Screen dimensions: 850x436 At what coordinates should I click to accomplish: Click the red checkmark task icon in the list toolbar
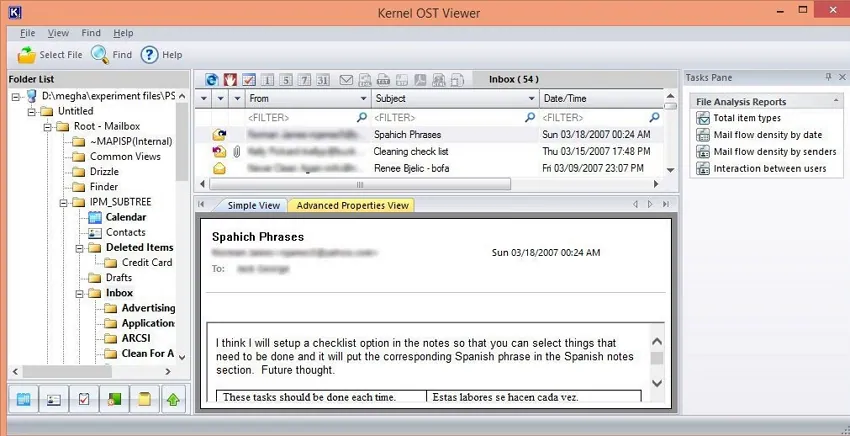[249, 80]
